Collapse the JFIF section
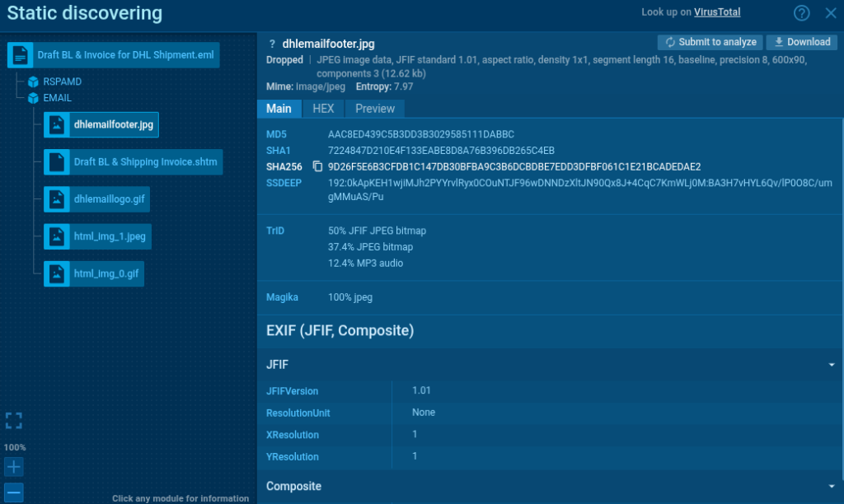 point(832,363)
